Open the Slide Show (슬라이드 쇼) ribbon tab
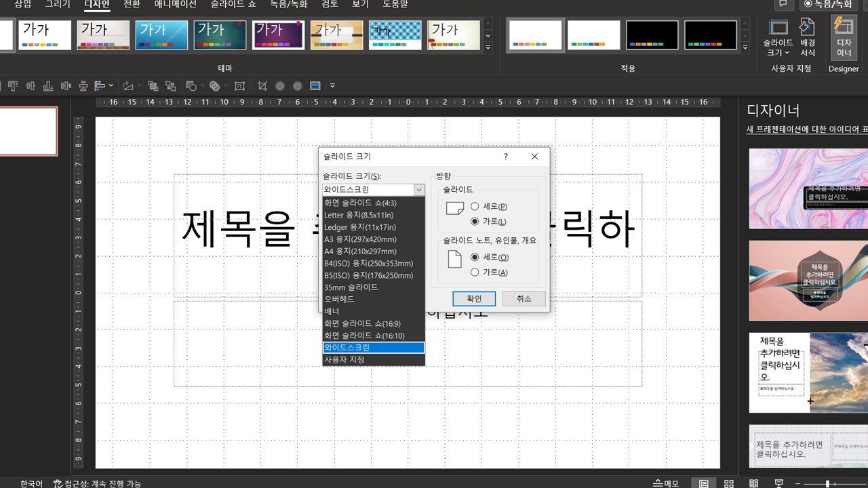Image resolution: width=868 pixels, height=488 pixels. coord(234,4)
